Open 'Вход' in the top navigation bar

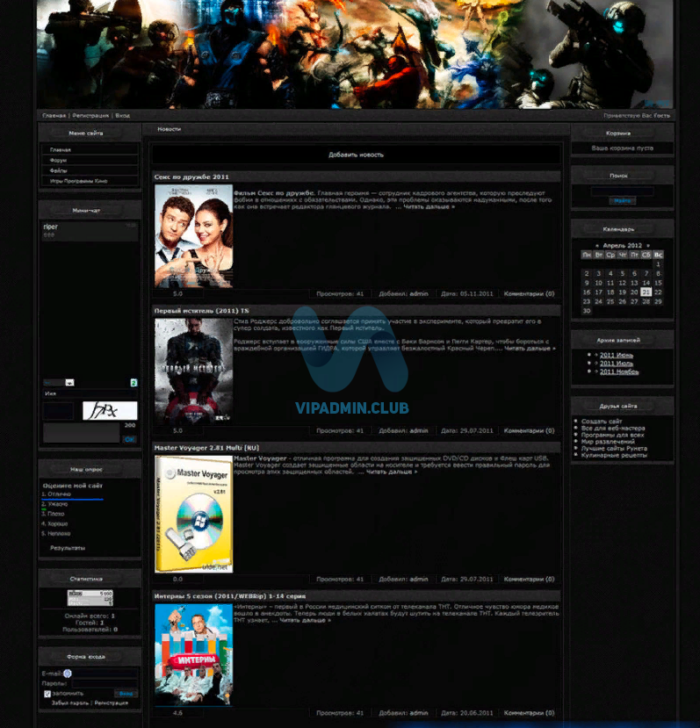tap(123, 116)
